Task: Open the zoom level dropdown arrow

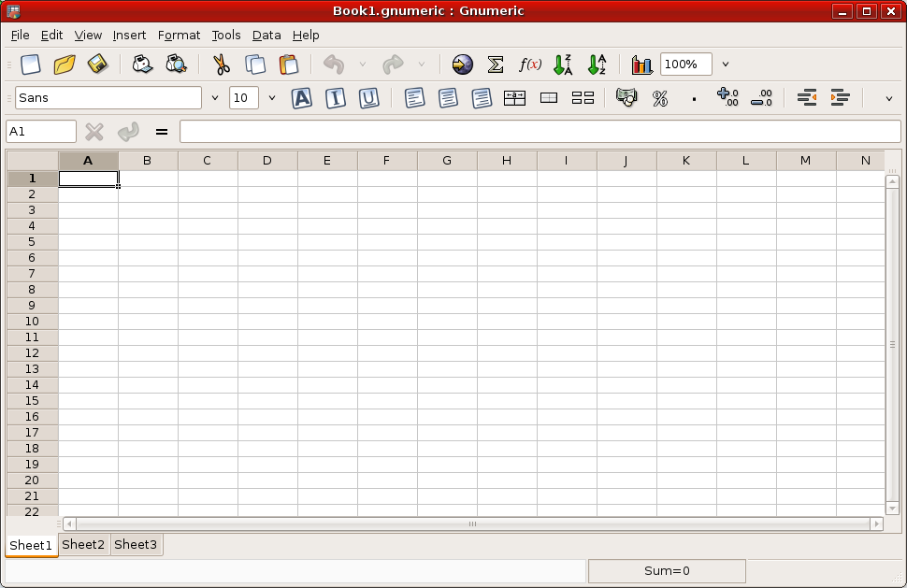Action: coord(726,65)
